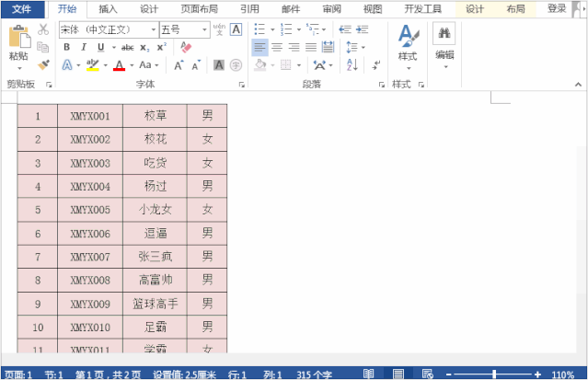The image size is (588, 380).
Task: Toggle Bold formatting
Action: pyautogui.click(x=67, y=47)
